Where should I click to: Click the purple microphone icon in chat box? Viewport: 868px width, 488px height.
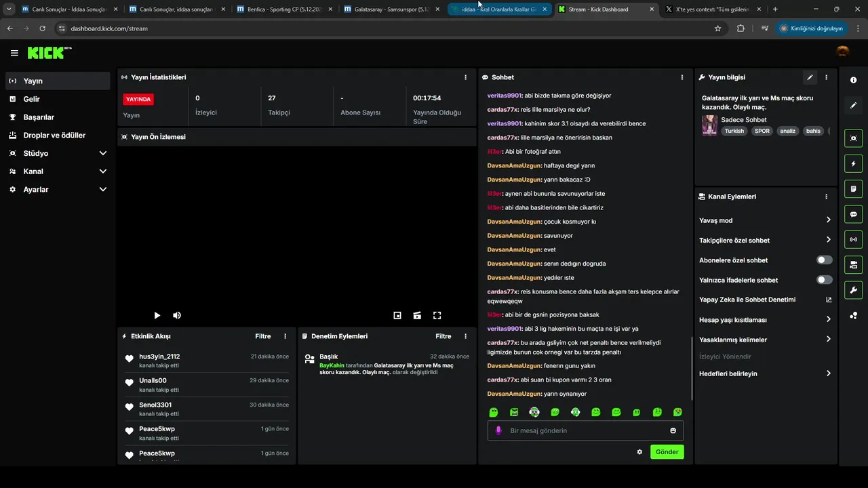coord(498,430)
